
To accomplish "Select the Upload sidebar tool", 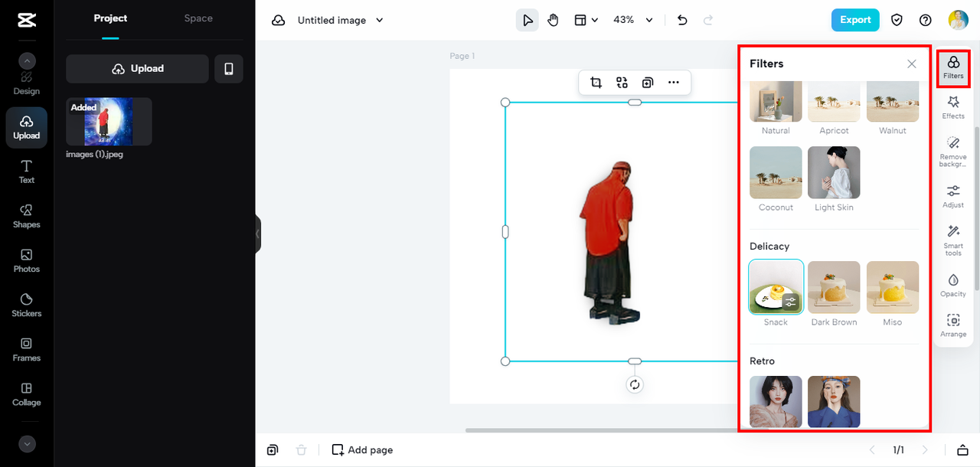I will pos(26,127).
